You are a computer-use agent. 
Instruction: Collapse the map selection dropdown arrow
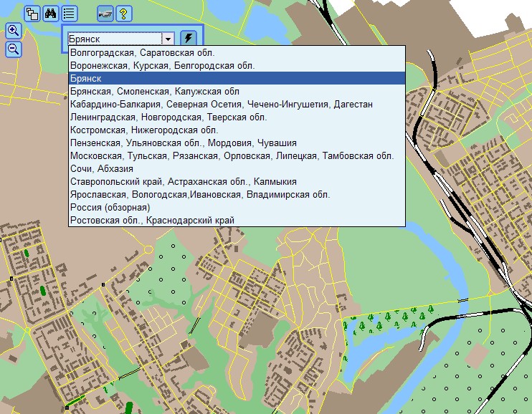pyautogui.click(x=168, y=39)
